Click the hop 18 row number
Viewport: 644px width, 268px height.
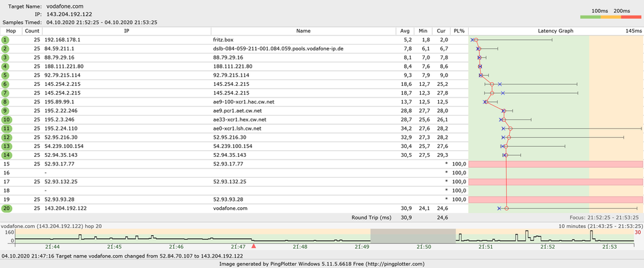(5, 191)
